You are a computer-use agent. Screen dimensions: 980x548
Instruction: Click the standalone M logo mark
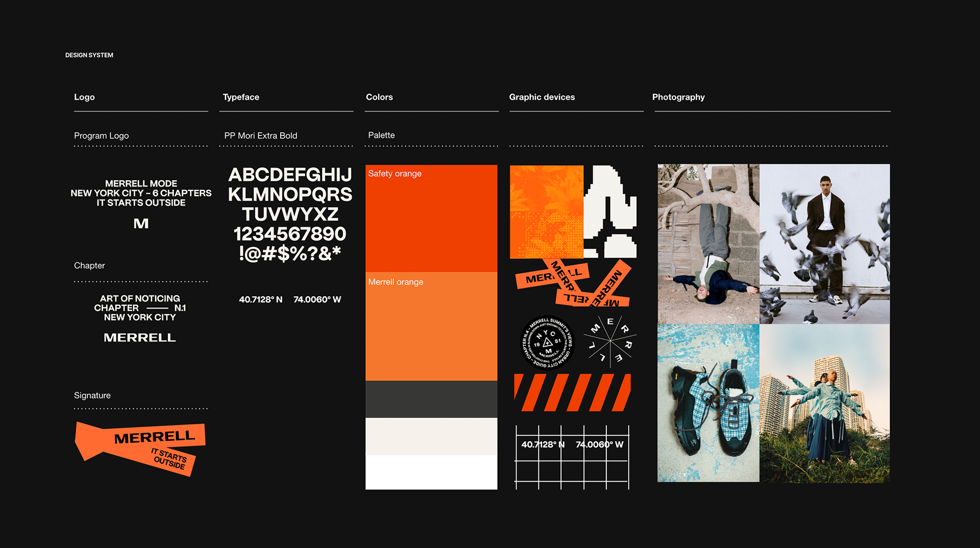coord(141,224)
